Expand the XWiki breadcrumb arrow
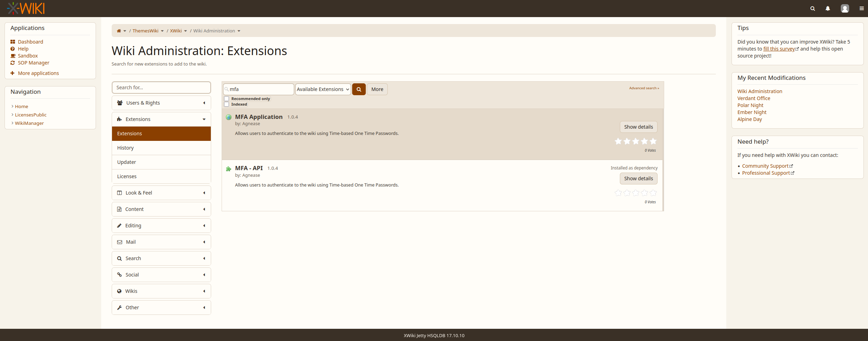The height and width of the screenshot is (341, 868). click(x=186, y=31)
